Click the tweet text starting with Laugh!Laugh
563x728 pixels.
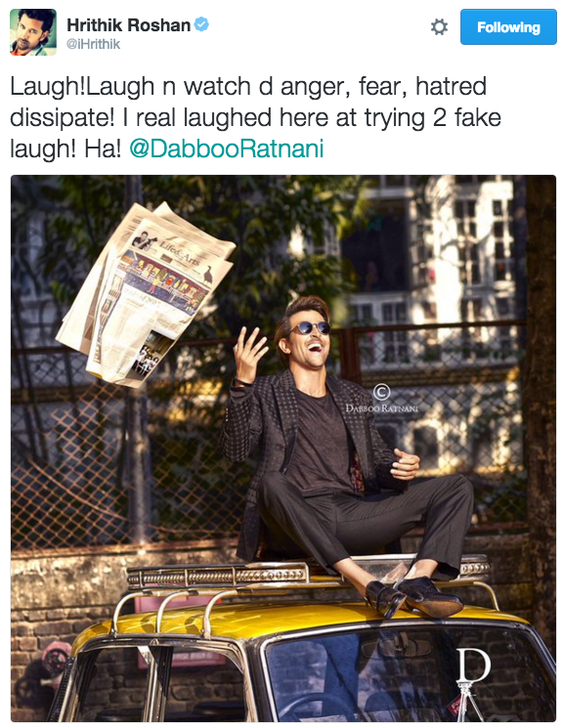coord(255,117)
